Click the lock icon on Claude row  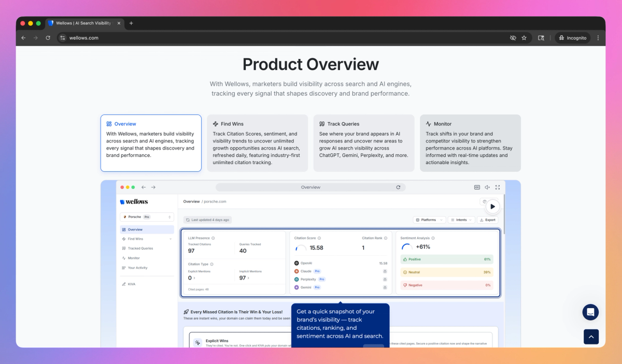point(385,271)
